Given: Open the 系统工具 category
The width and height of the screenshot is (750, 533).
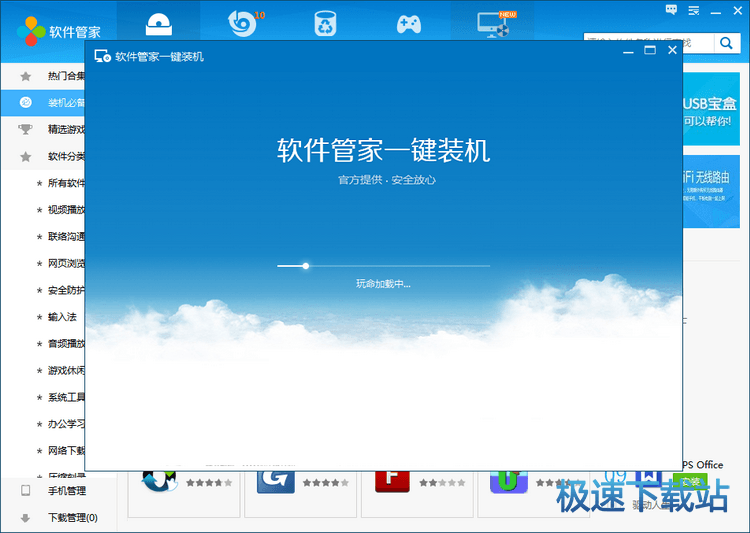Looking at the screenshot, I should coord(66,397).
